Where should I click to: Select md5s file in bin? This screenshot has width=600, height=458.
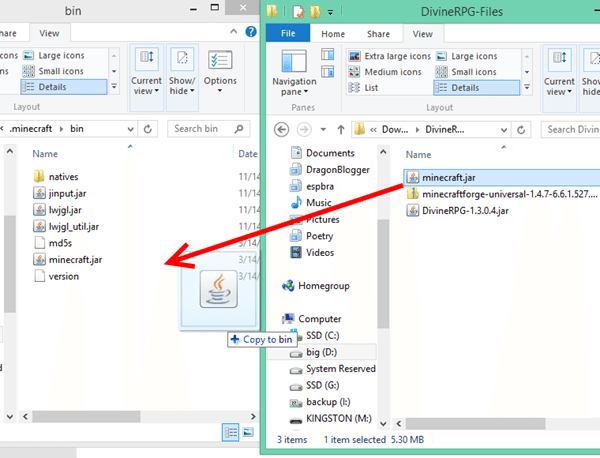point(53,243)
